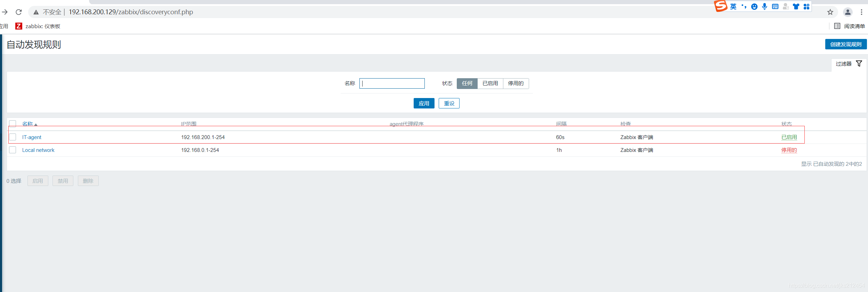The image size is (868, 292).
Task: Click the browser address bar URL
Action: click(x=131, y=12)
